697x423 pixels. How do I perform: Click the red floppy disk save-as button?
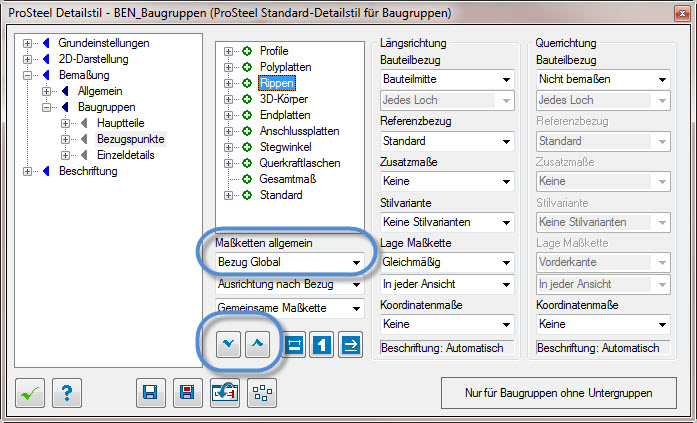[188, 393]
